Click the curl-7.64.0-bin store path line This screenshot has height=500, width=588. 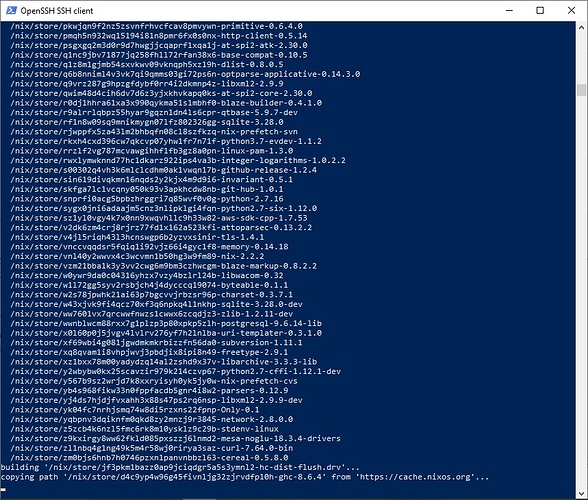(152, 448)
